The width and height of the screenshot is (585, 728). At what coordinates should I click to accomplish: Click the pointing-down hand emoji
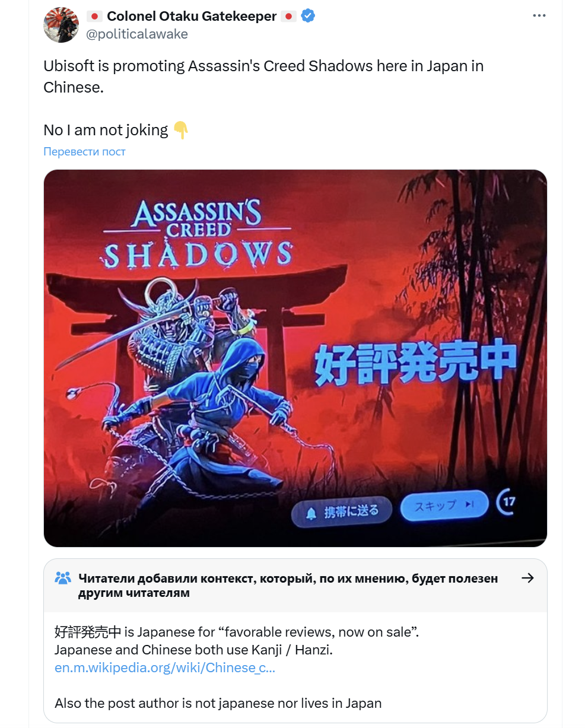click(180, 130)
